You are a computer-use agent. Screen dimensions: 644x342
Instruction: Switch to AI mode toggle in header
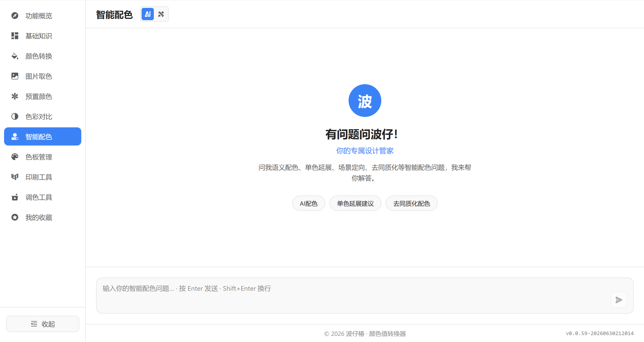click(148, 14)
